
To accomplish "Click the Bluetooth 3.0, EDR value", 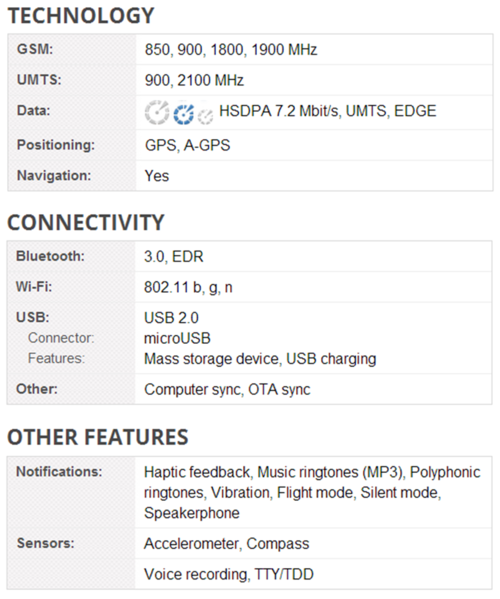I will 173,256.
